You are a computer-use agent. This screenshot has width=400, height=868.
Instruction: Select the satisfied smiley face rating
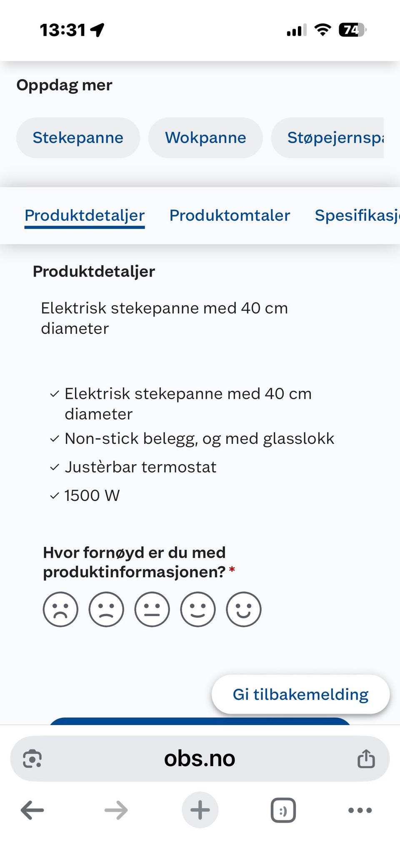198,609
